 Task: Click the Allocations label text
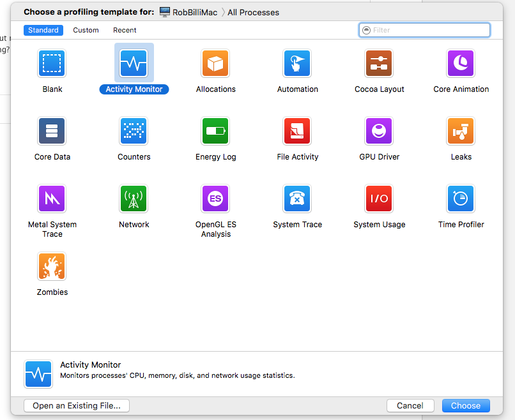(216, 89)
